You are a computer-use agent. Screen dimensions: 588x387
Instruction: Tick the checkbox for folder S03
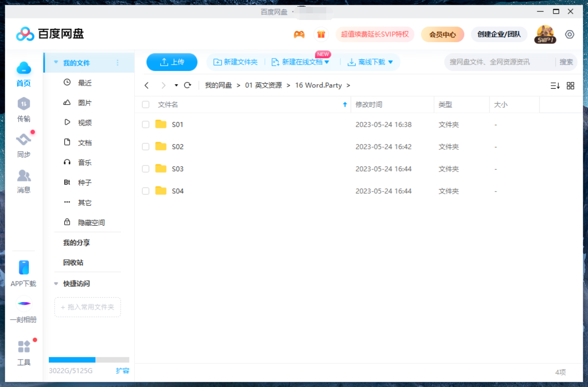point(146,168)
